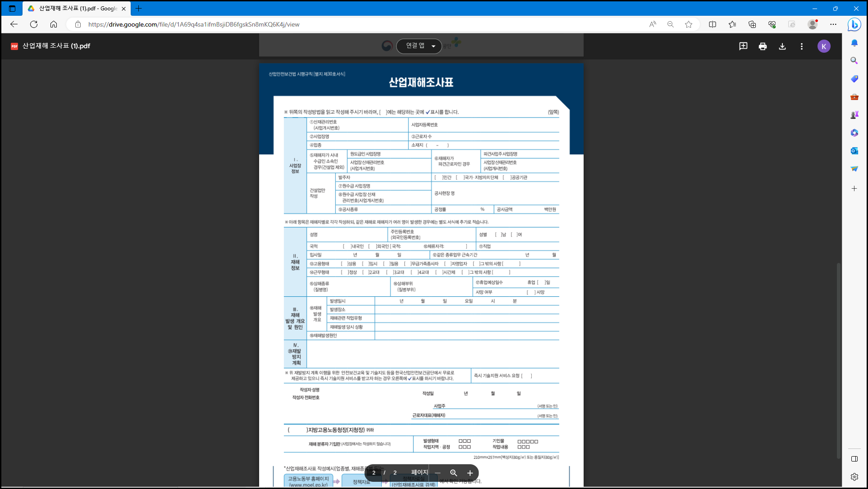868x489 pixels.
Task: Open Collections panel
Action: [x=752, y=24]
